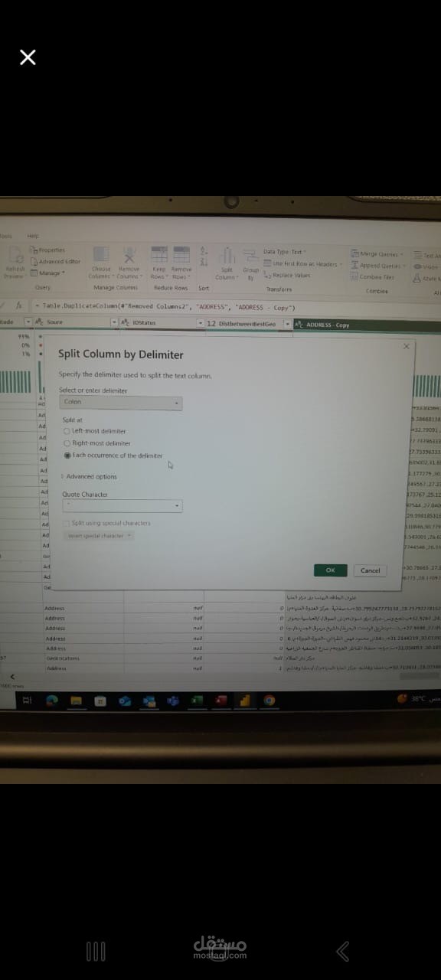Open Insert special character dropdown
Image resolution: width=441 pixels, height=980 pixels.
coord(97,535)
